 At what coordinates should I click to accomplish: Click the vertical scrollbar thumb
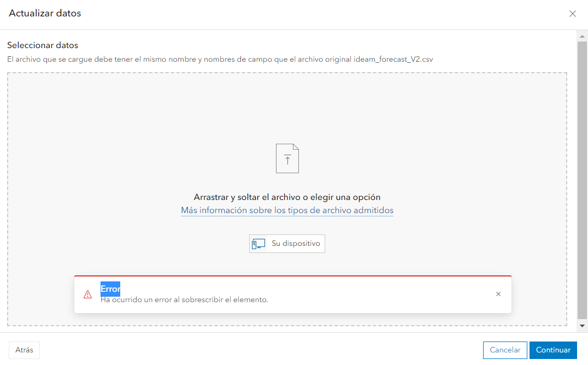[x=582, y=180]
